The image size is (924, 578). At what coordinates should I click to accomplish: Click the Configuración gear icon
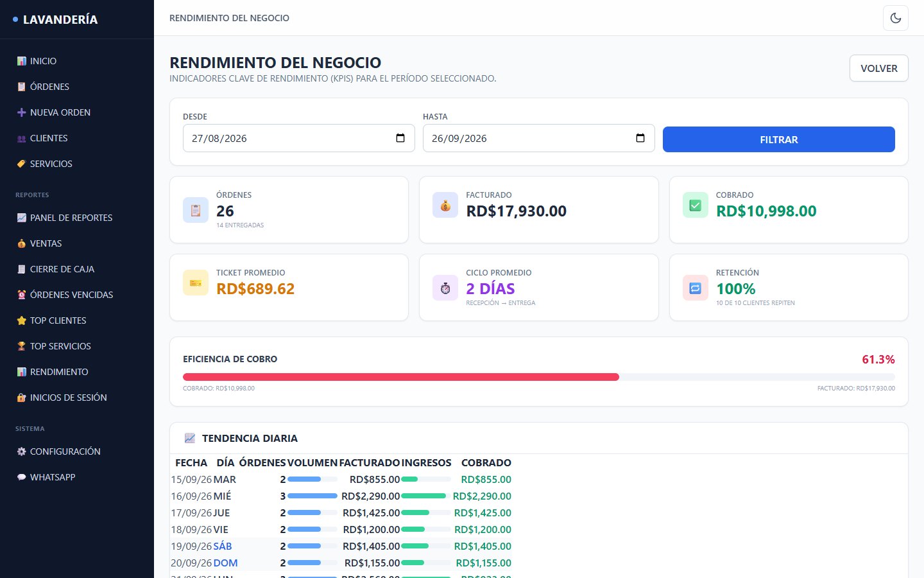pos(22,451)
